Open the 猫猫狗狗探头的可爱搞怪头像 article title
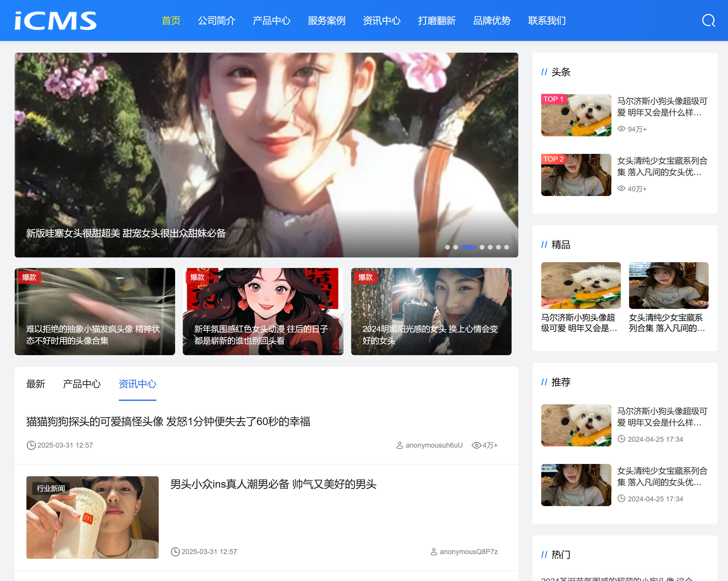The height and width of the screenshot is (581, 728). coord(168,422)
